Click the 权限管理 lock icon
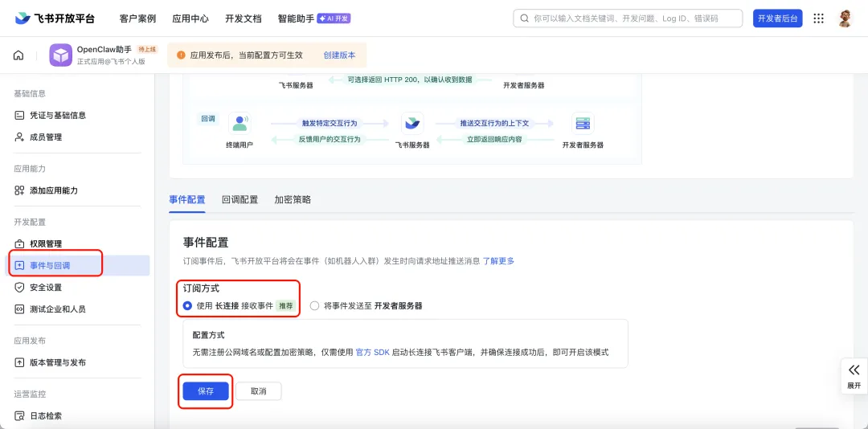 click(19, 243)
